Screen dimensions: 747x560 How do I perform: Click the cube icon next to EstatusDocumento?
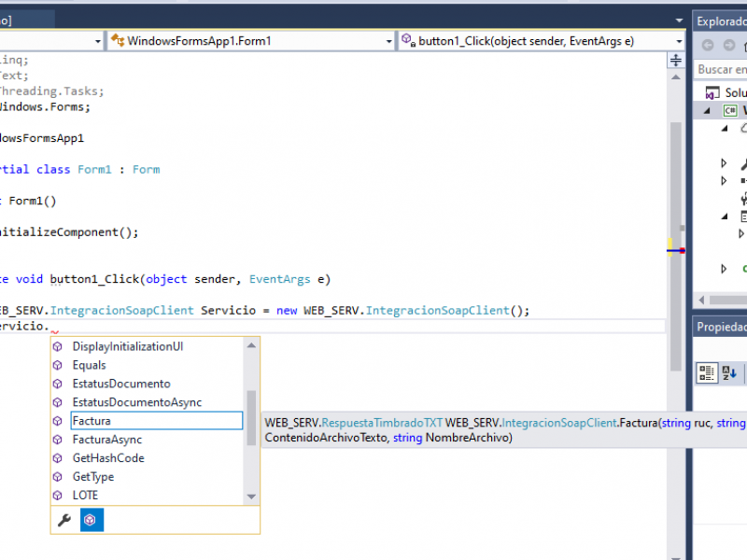(x=58, y=384)
